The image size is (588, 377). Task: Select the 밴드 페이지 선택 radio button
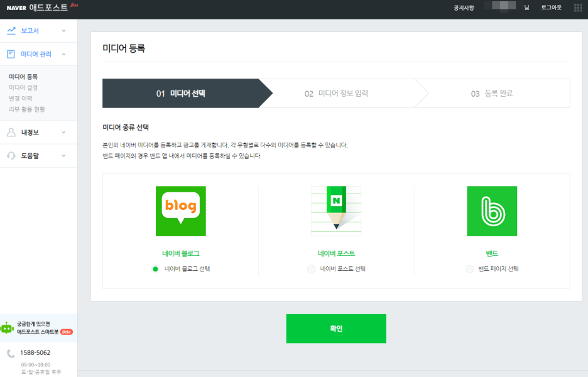pyautogui.click(x=469, y=269)
